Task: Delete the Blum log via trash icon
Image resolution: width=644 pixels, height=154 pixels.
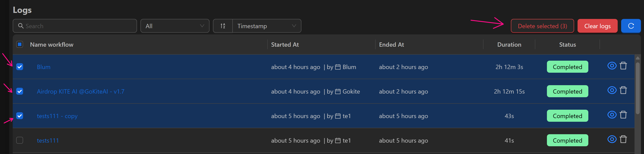Action: pyautogui.click(x=623, y=66)
